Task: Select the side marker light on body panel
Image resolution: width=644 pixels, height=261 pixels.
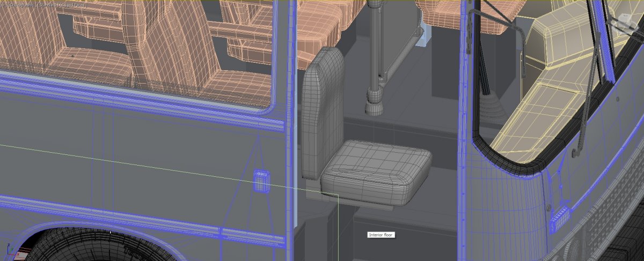Action: 261,181
